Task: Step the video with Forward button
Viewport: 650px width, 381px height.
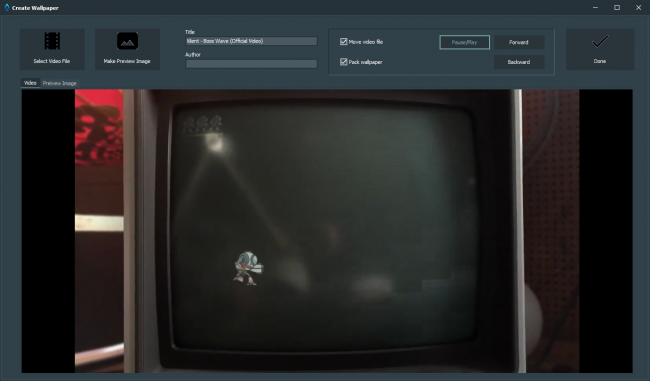Action: point(519,42)
